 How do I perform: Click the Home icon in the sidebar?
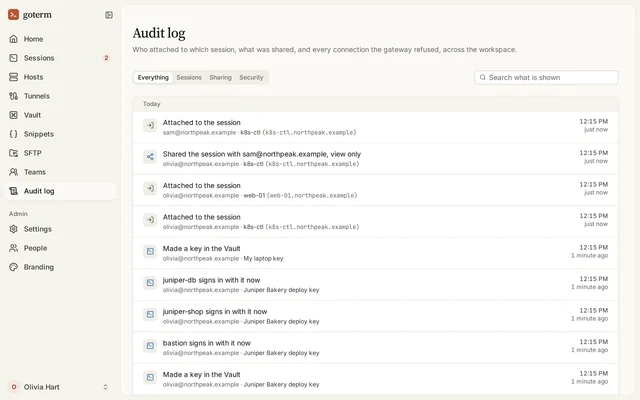[13, 39]
